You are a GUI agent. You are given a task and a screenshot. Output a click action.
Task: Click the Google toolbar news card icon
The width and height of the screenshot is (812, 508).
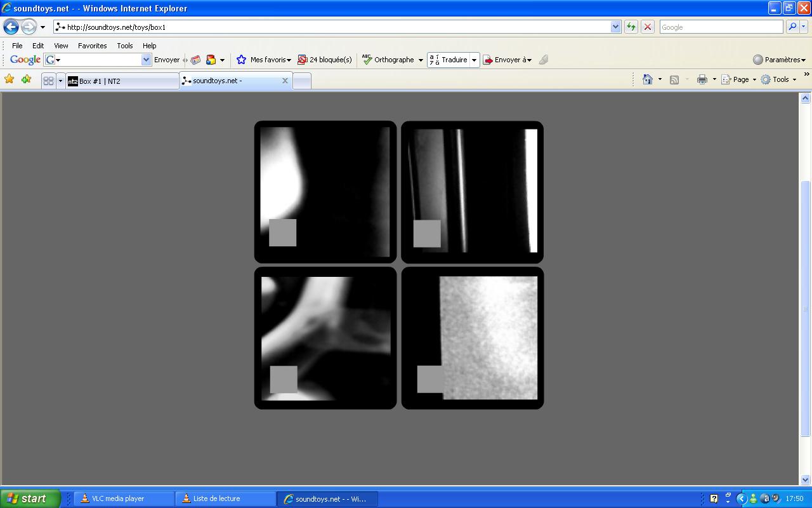tap(195, 60)
